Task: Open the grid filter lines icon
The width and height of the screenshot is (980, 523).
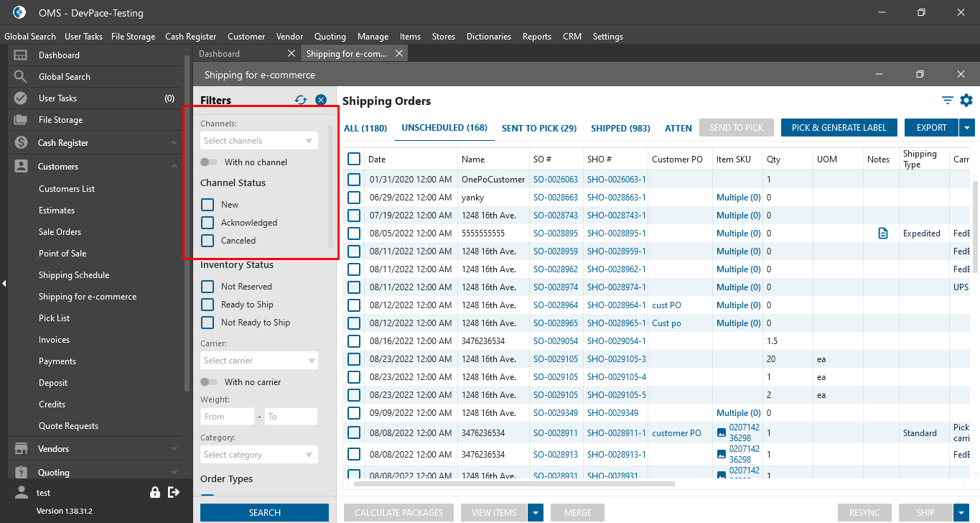Action: [948, 101]
